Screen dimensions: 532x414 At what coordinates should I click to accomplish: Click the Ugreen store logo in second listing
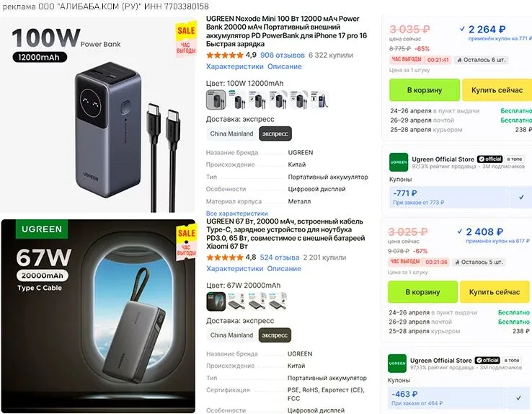click(x=397, y=363)
